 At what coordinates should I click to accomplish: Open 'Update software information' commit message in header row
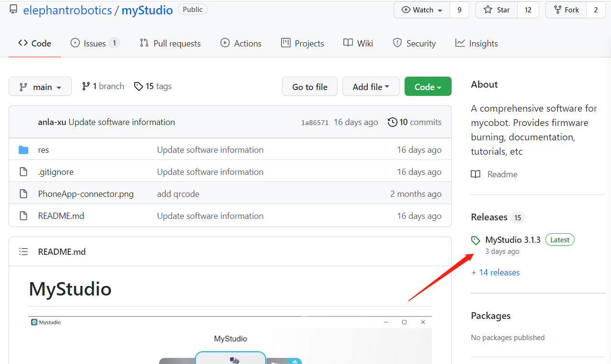(122, 122)
